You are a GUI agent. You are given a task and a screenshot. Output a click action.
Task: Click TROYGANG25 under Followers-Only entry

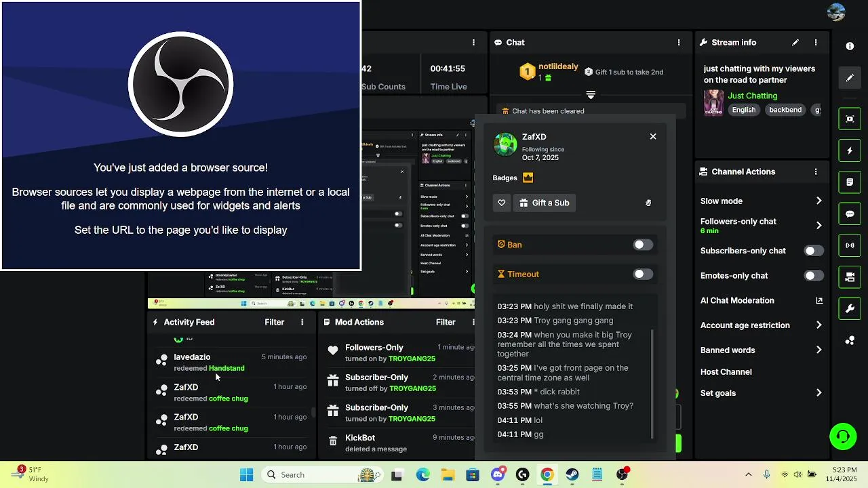412,359
